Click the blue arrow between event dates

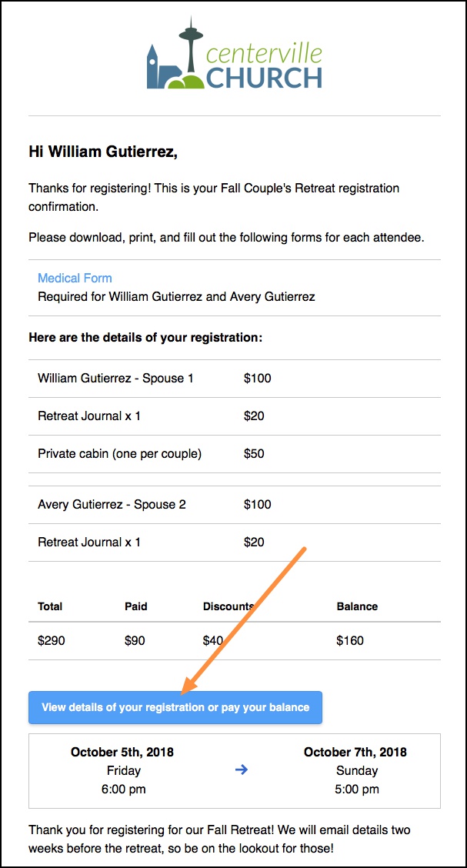click(242, 770)
